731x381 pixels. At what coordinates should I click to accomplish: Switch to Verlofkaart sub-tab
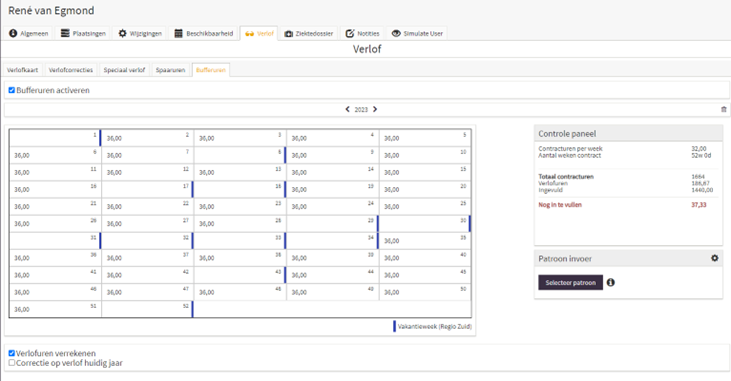22,70
